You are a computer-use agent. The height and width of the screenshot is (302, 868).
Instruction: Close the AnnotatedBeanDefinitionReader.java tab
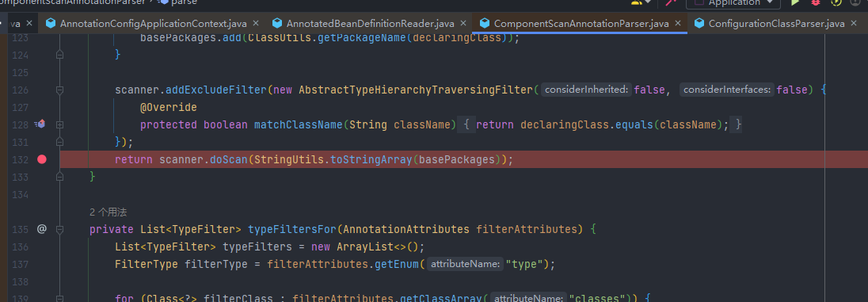pos(464,24)
